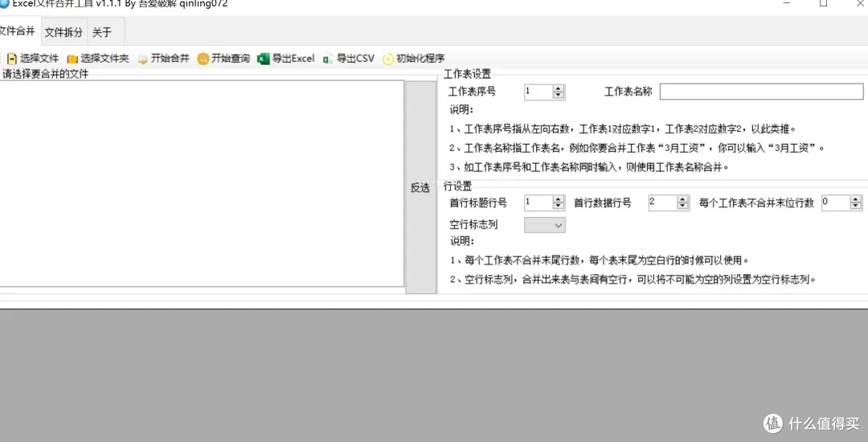Click the 工作表序号 label text
Viewport: 868px width, 442px height.
tap(473, 92)
